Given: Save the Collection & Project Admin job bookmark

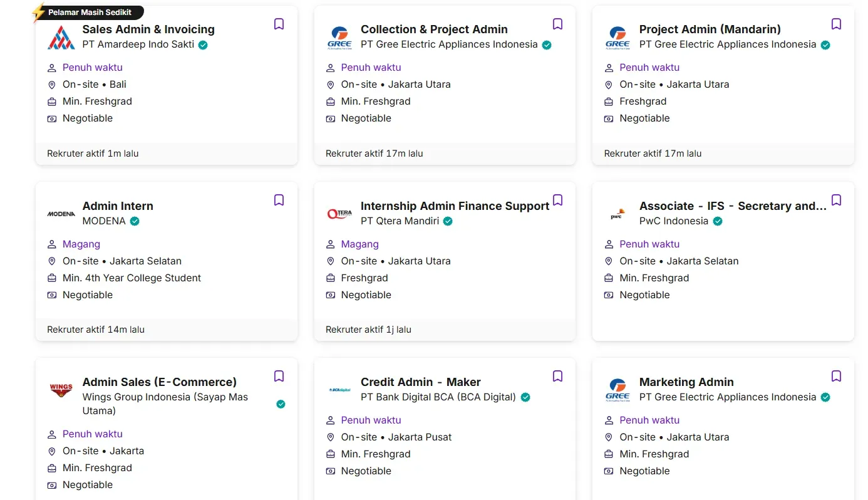Looking at the screenshot, I should [557, 24].
